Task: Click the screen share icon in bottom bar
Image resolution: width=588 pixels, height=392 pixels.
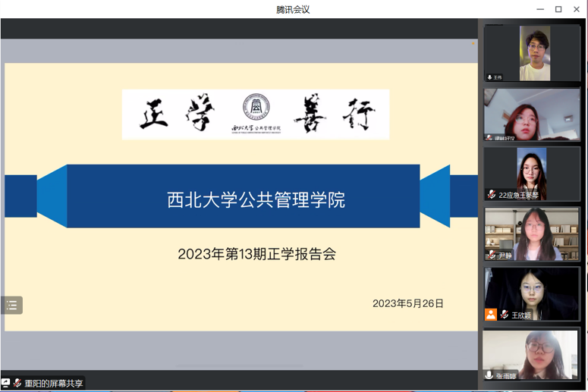Action: [6, 384]
